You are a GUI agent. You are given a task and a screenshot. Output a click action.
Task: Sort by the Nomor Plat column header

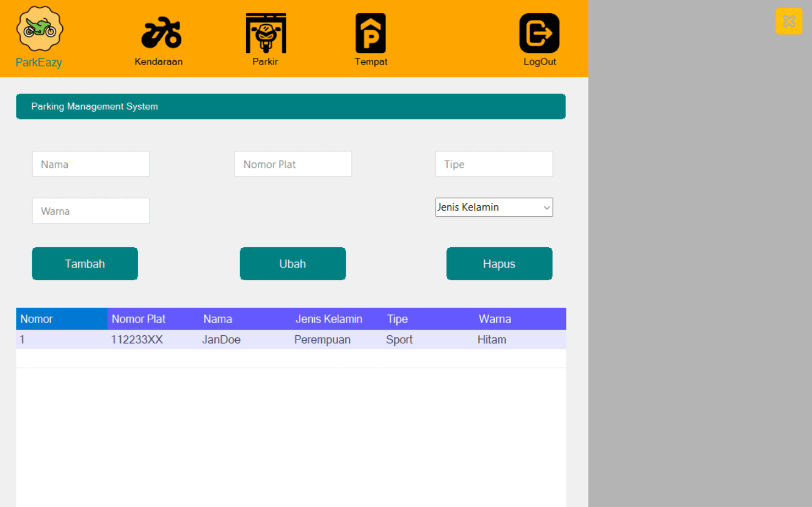point(153,319)
